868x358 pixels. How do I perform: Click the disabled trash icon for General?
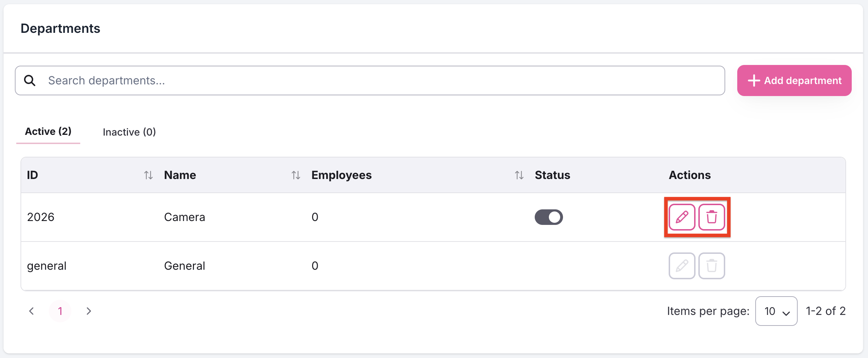[x=712, y=266]
